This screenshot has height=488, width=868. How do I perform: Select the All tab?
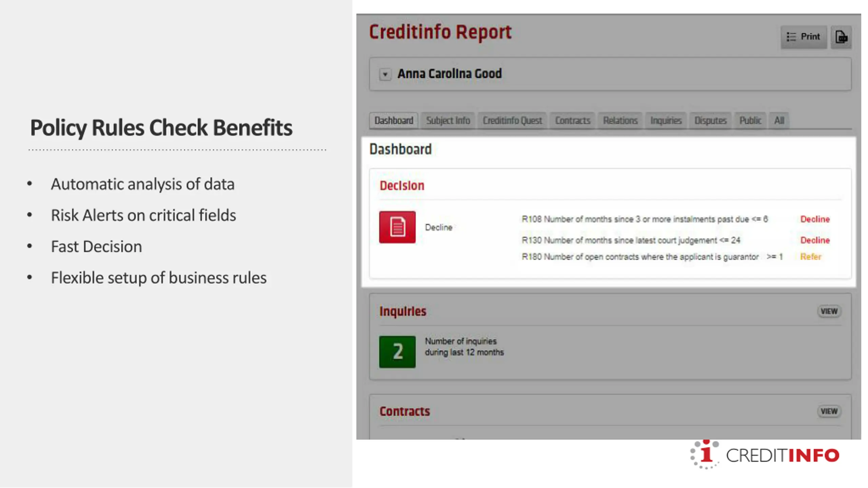pos(779,120)
